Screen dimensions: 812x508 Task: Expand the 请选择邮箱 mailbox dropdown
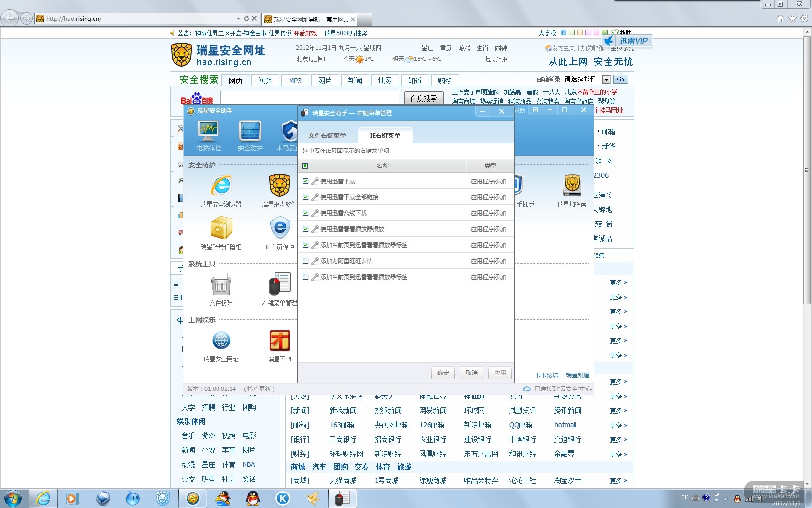(x=606, y=79)
